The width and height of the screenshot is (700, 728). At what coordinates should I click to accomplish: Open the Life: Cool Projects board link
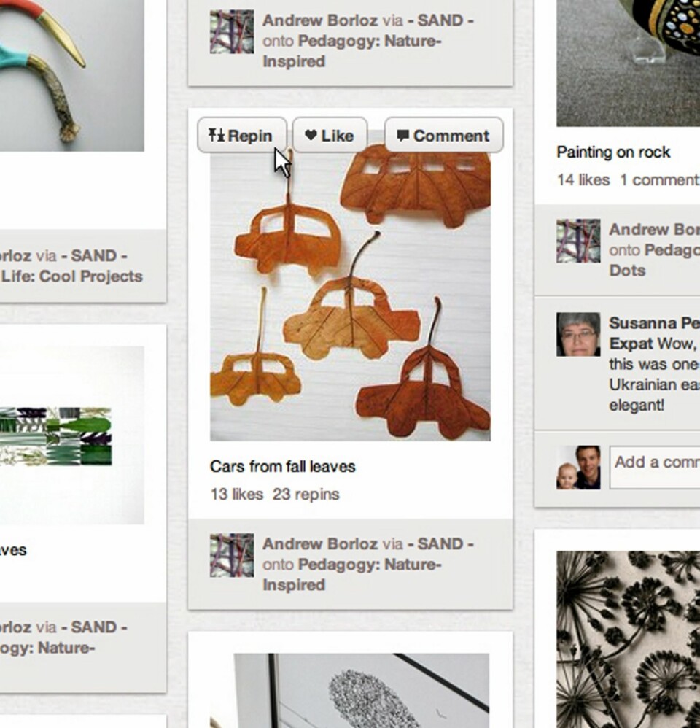(x=72, y=276)
